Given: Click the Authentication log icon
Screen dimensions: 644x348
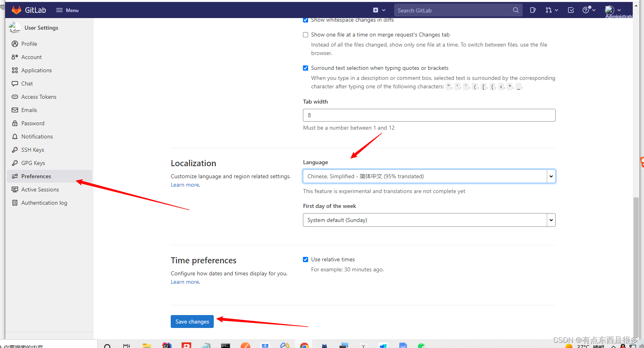Looking at the screenshot, I should click(15, 203).
